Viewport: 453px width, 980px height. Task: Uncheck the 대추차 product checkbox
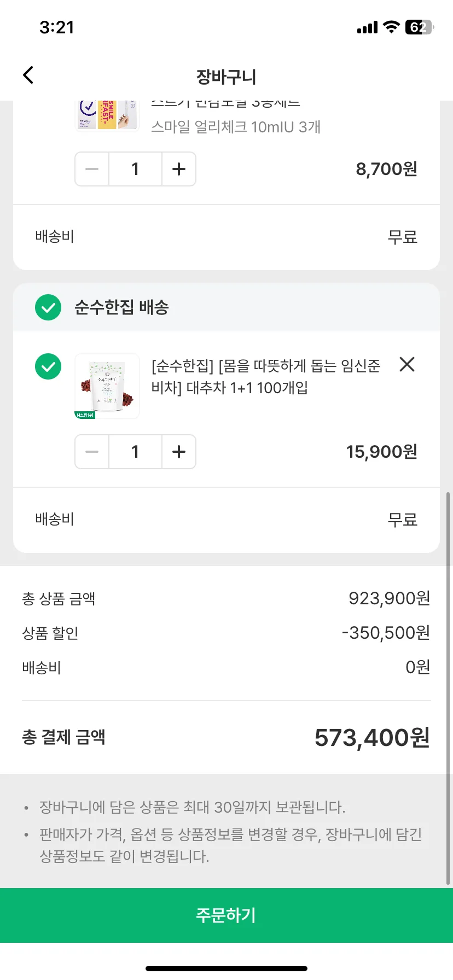48,366
